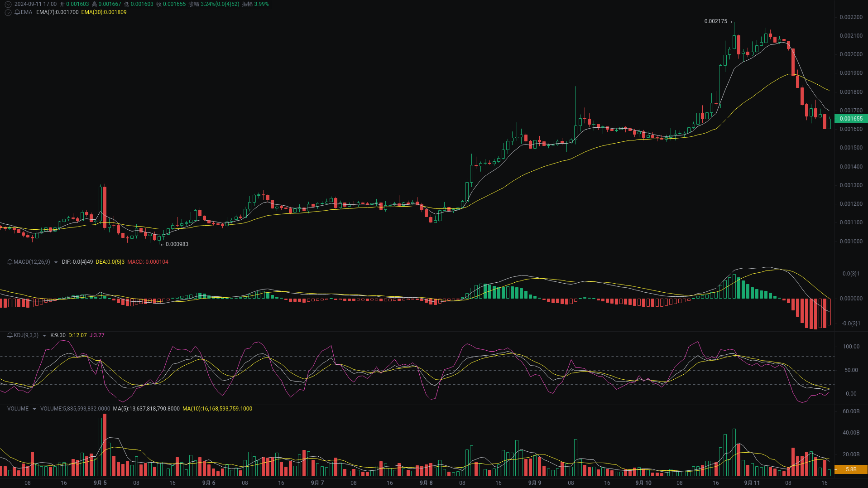The height and width of the screenshot is (488, 868).
Task: Click the KDJ indicator bell icon
Action: 10,335
